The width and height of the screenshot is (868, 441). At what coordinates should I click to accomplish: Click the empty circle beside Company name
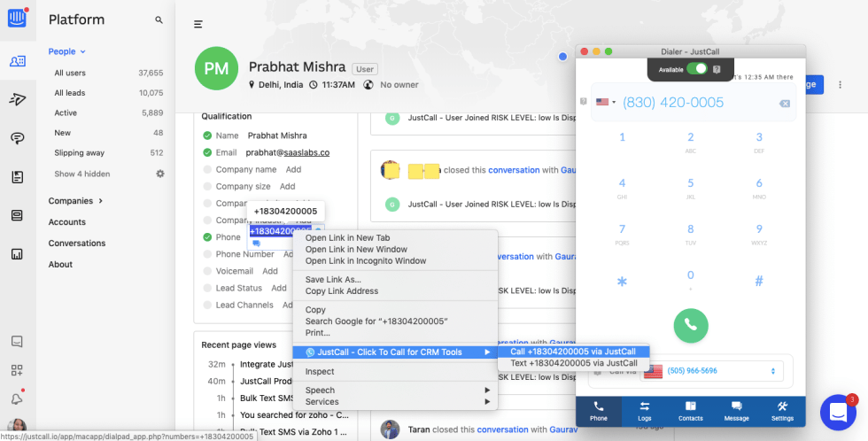coord(207,170)
